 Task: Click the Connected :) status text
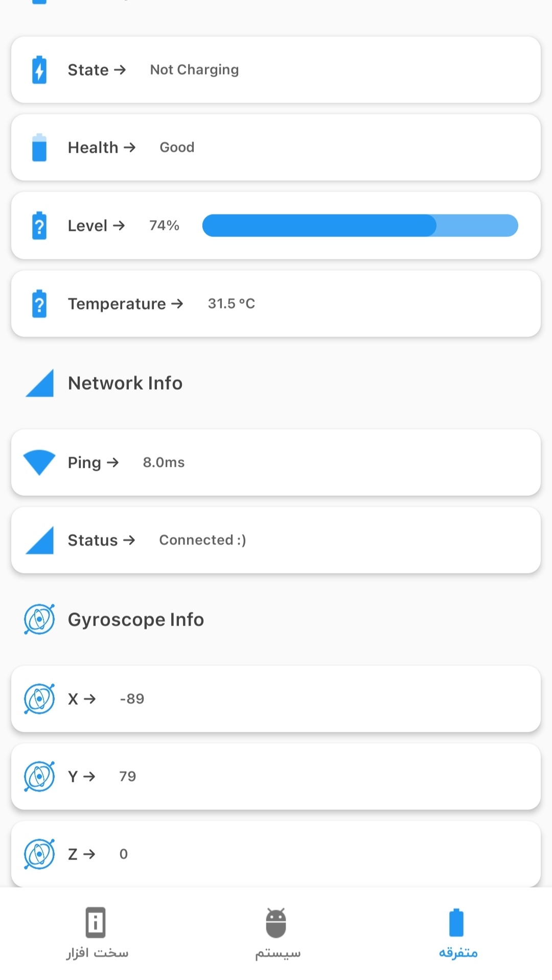(202, 540)
